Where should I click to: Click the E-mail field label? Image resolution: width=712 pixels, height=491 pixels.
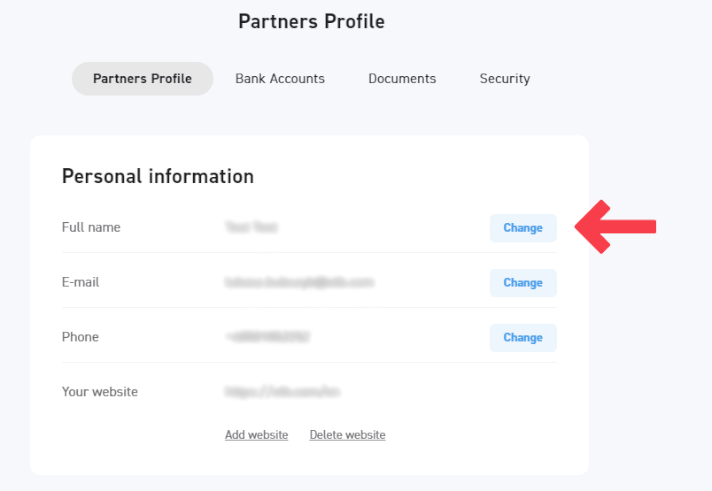pos(80,283)
